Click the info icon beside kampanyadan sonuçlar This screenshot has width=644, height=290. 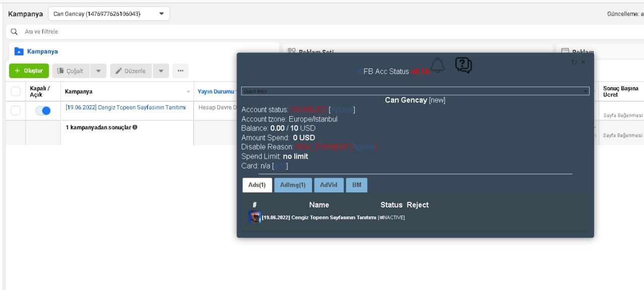(x=135, y=127)
